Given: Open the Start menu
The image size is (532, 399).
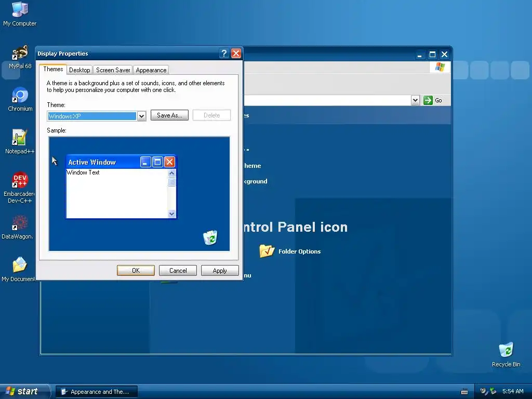Looking at the screenshot, I should tap(24, 391).
